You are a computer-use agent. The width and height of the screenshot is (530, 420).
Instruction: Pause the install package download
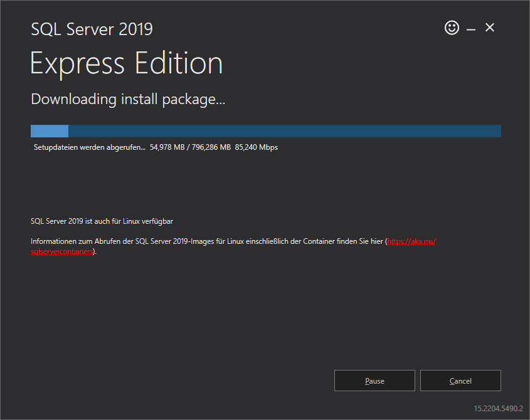(x=374, y=381)
